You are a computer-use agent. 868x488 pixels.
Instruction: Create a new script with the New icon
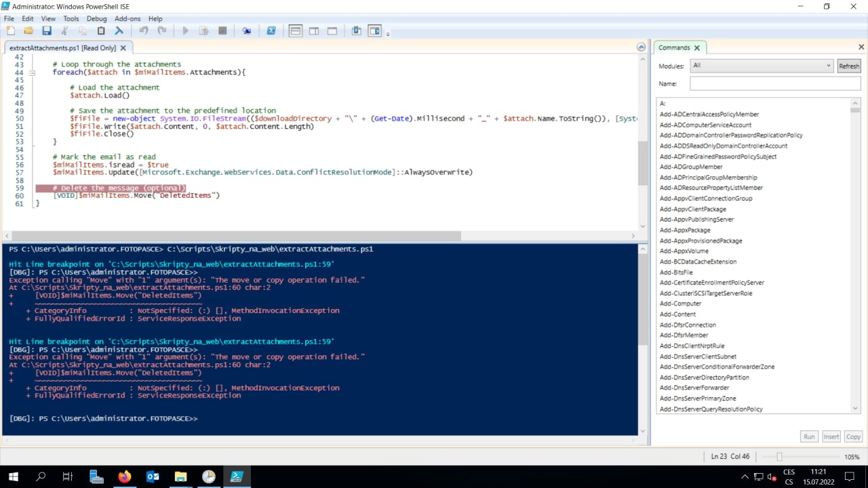tap(10, 30)
